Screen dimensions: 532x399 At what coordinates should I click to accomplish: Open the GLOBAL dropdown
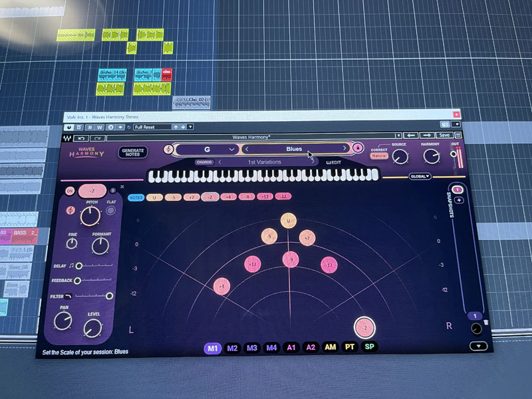coord(420,176)
